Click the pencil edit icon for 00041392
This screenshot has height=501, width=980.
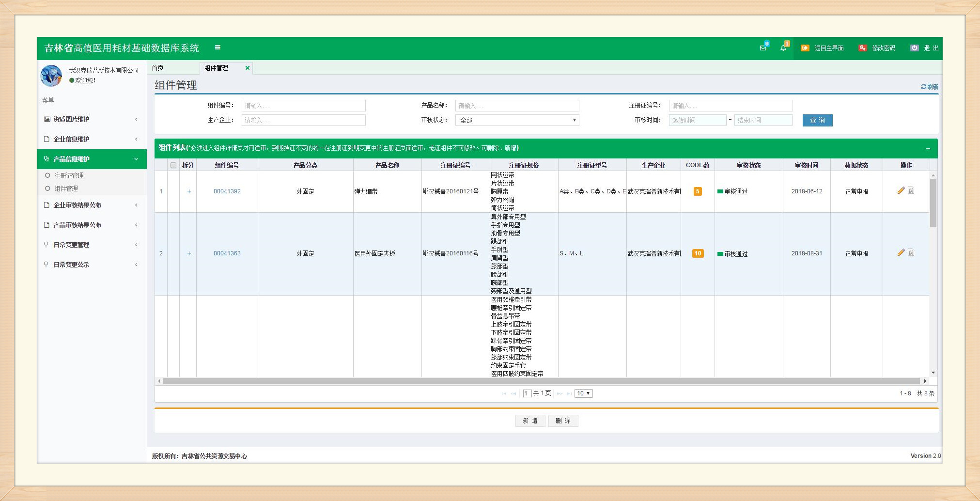point(901,191)
